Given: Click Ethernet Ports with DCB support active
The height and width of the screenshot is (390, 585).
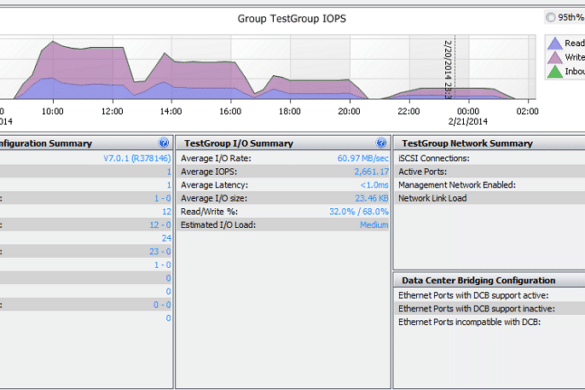Looking at the screenshot, I should coord(473,296).
